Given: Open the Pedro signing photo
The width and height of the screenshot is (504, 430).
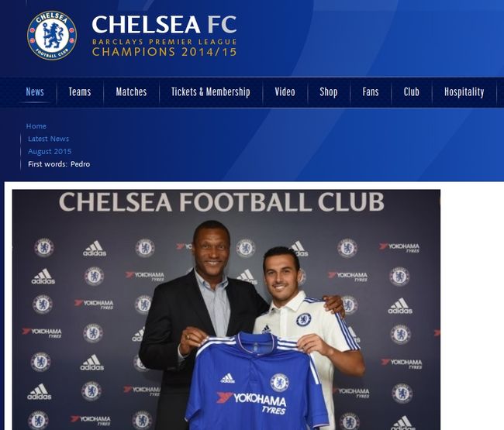Looking at the screenshot, I should (226, 310).
